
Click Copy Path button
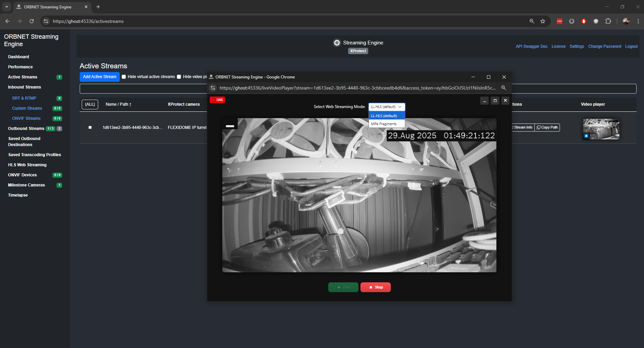point(547,128)
